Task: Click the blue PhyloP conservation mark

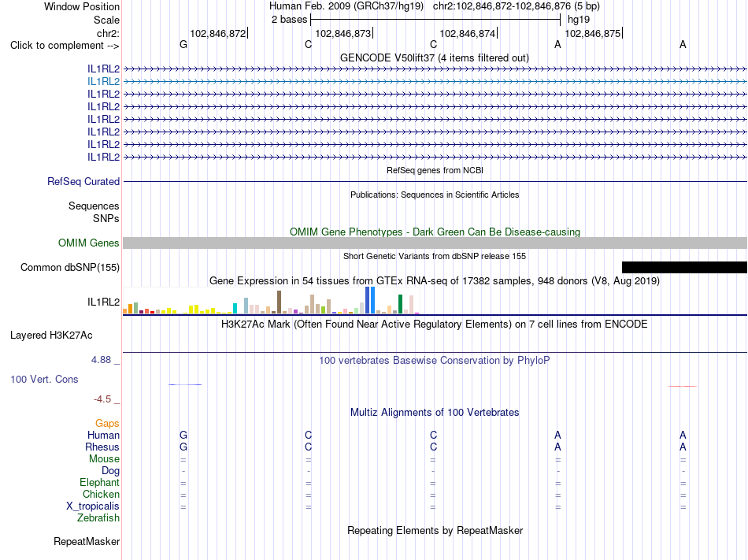Action: coord(185,384)
